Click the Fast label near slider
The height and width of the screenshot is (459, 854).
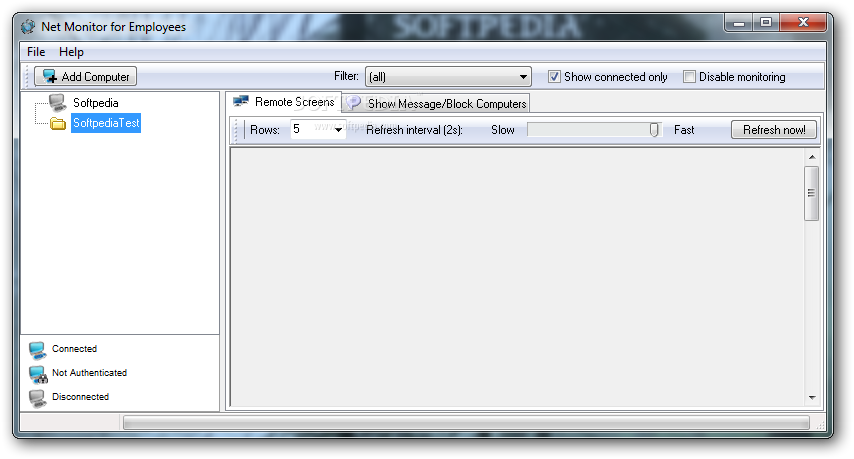[684, 130]
